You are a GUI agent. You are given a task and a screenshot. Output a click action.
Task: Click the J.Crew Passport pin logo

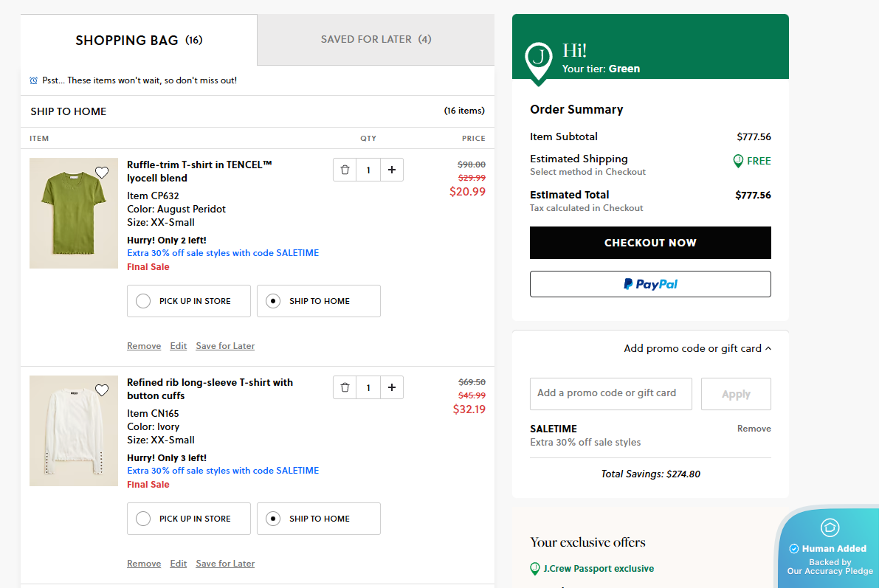pos(539,60)
